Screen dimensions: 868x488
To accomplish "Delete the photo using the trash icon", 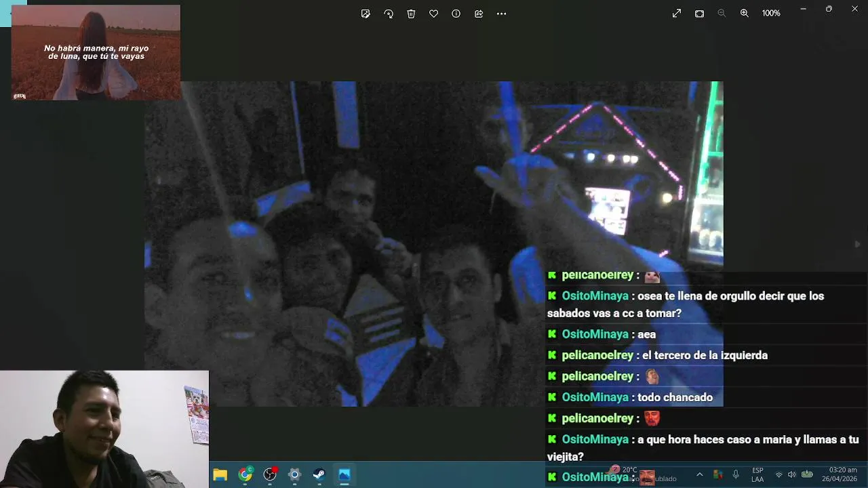I will tap(411, 14).
